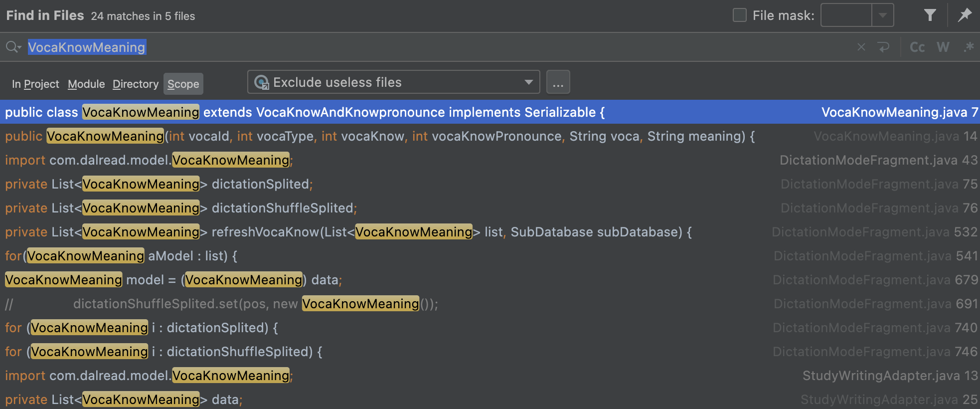Image resolution: width=980 pixels, height=409 pixels.
Task: Select the DictationModeFragment.java line 532 result
Action: pos(399,232)
